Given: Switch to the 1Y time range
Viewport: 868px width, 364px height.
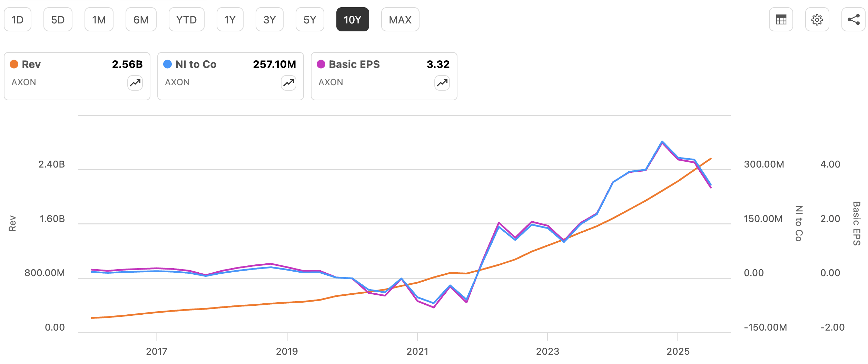Looking at the screenshot, I should tap(229, 20).
